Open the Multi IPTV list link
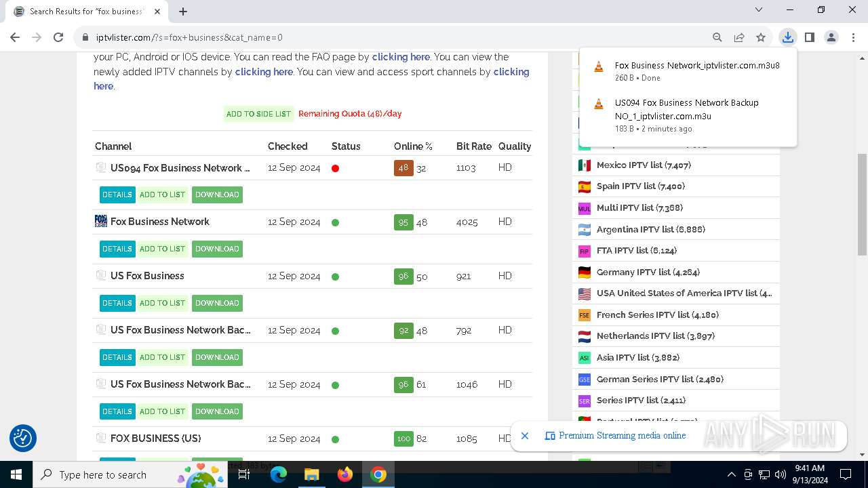868x488 pixels. point(639,208)
